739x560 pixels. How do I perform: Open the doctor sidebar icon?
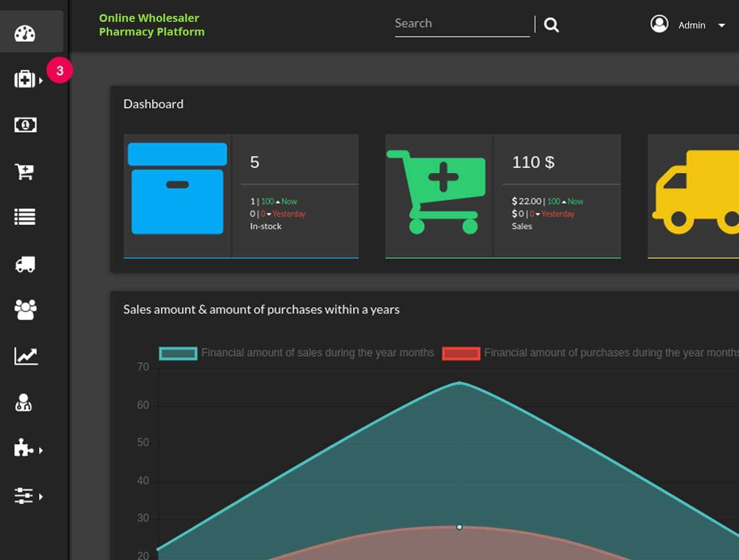pyautogui.click(x=24, y=402)
